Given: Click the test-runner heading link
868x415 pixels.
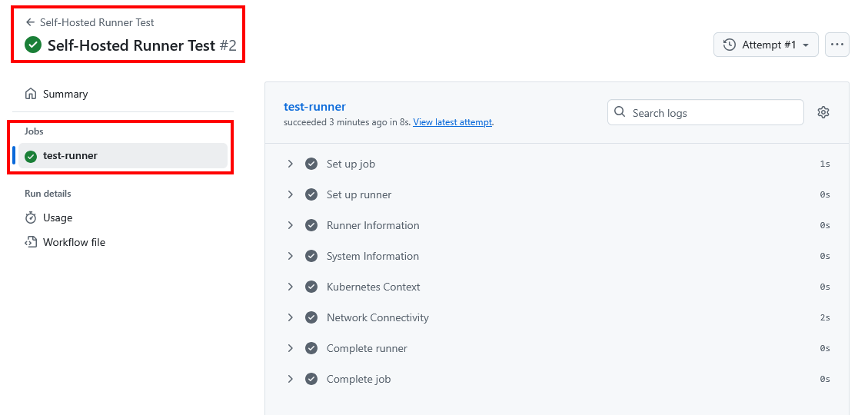Looking at the screenshot, I should click(314, 107).
